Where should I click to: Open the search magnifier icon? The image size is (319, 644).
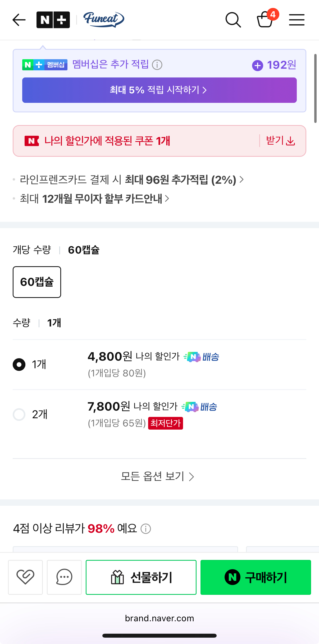pos(233,20)
